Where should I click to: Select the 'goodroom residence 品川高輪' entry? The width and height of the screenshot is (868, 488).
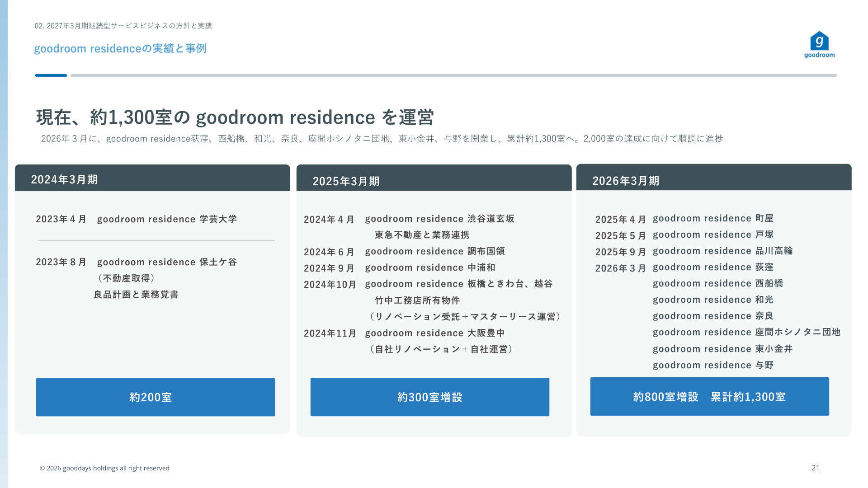click(x=723, y=251)
